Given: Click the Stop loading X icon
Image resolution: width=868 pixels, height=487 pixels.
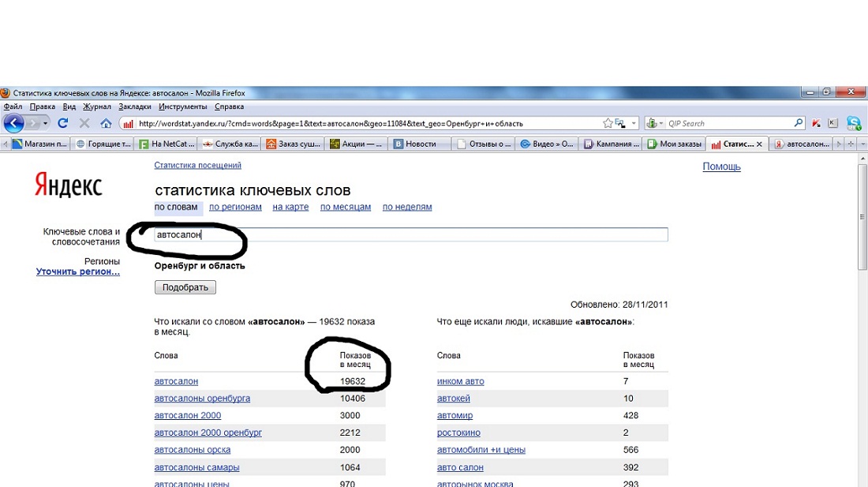Looking at the screenshot, I should tap(84, 123).
